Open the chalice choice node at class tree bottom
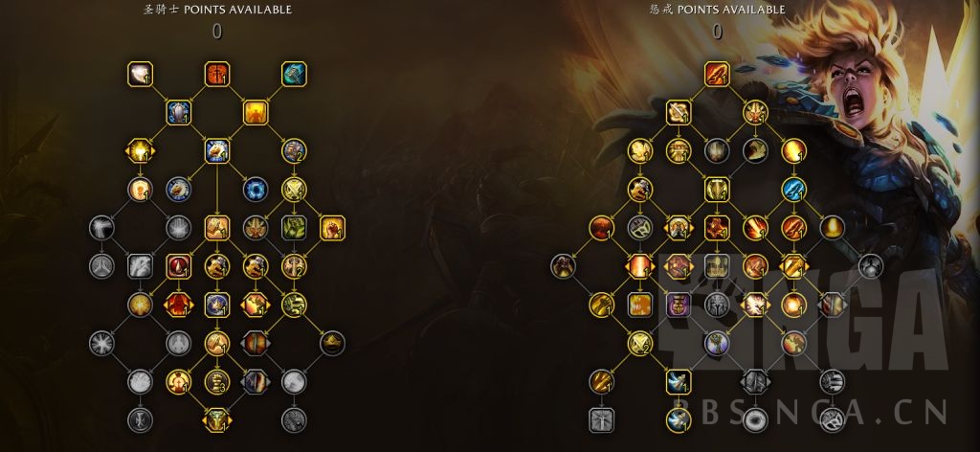The width and height of the screenshot is (980, 452). (x=217, y=420)
